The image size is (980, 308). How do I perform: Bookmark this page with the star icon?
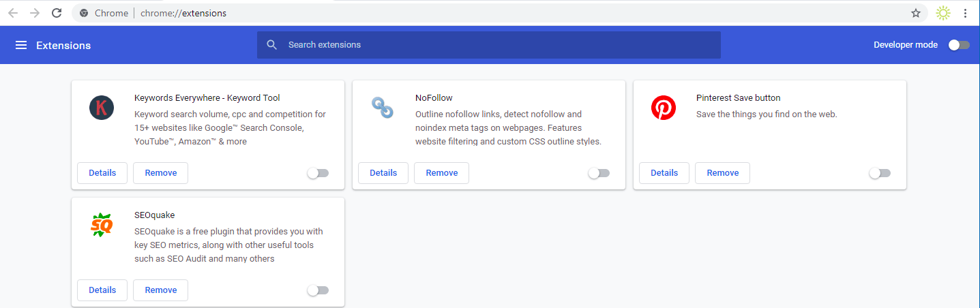(916, 13)
